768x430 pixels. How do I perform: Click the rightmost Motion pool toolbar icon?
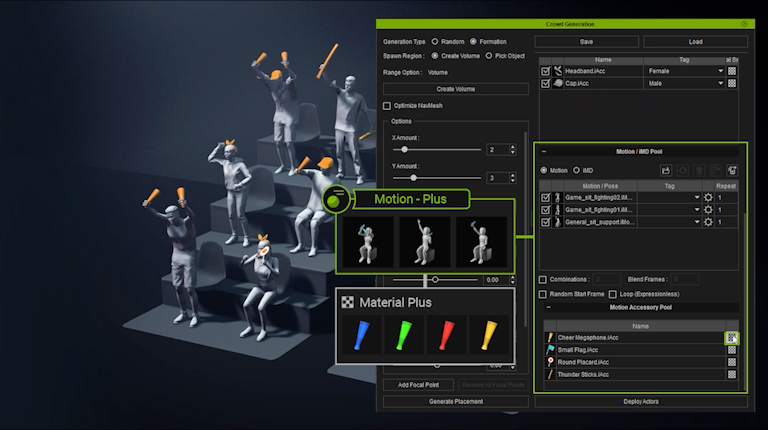pos(731,171)
